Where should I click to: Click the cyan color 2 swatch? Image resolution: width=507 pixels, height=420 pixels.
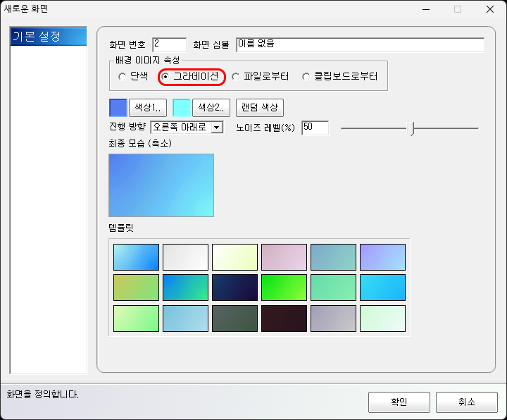click(181, 108)
